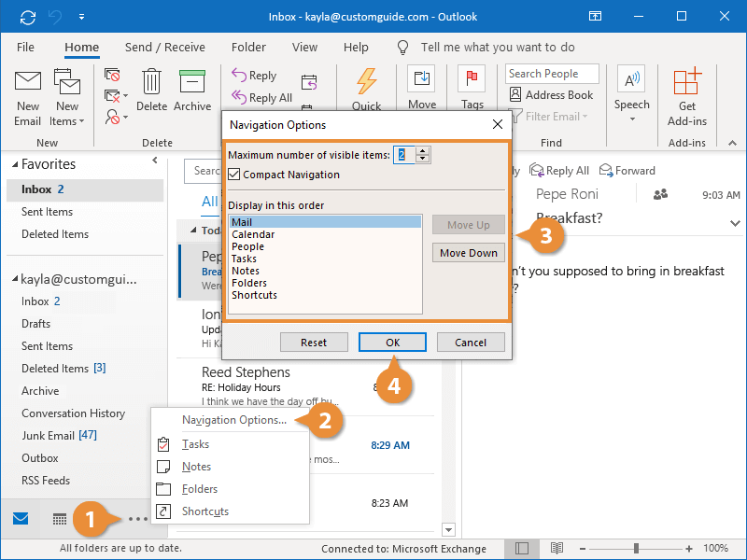Viewport: 747px width, 560px height.
Task: Open the Help tab
Action: 356,48
